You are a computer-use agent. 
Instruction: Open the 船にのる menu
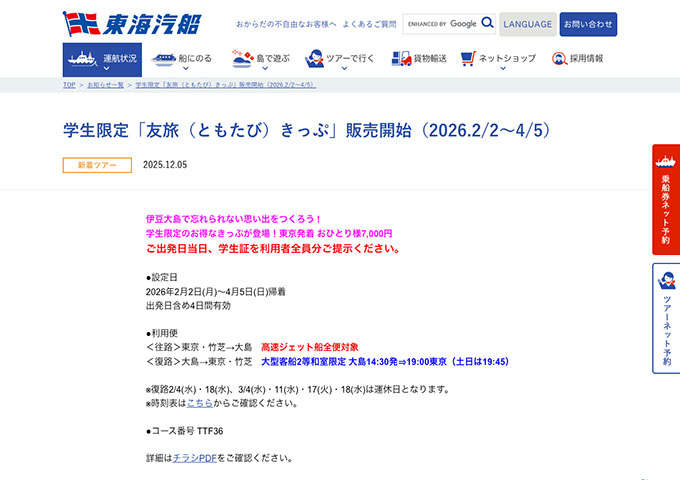182,60
